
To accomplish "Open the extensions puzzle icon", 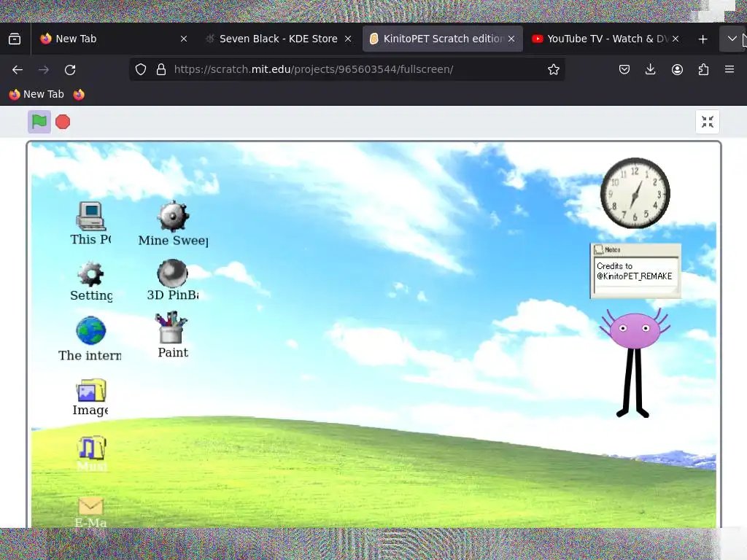I will 703,69.
